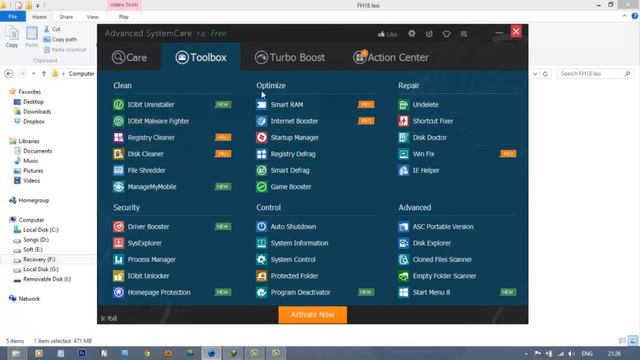Open the File menu in Explorer
Screen dimensions: 640x360
tap(13, 16)
